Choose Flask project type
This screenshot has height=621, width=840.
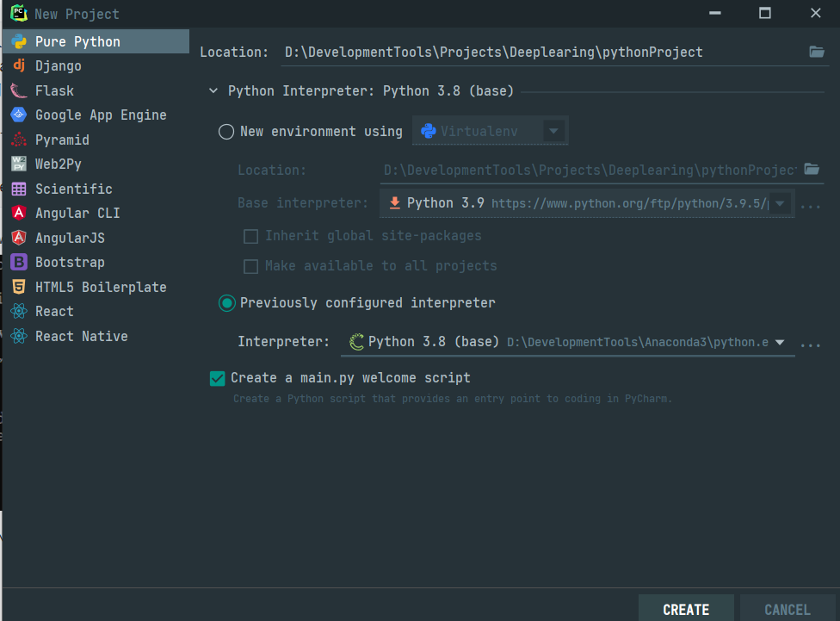pyautogui.click(x=96, y=90)
